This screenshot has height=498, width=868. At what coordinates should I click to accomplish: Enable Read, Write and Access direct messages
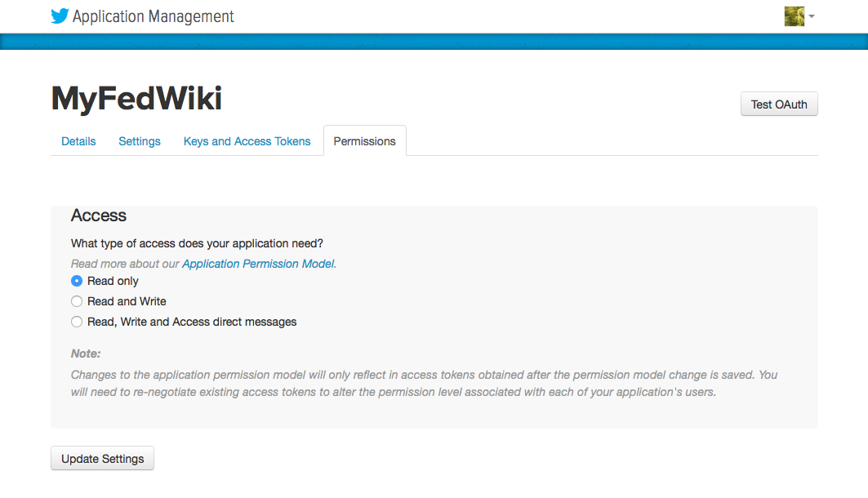77,322
